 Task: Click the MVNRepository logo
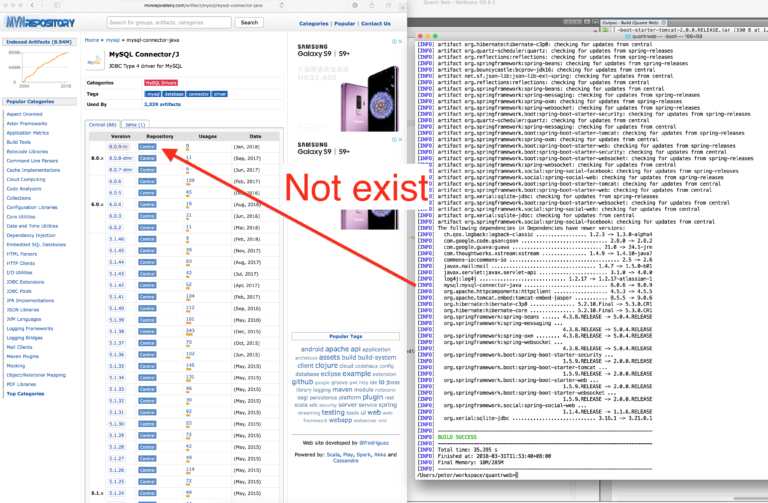pyautogui.click(x=40, y=23)
